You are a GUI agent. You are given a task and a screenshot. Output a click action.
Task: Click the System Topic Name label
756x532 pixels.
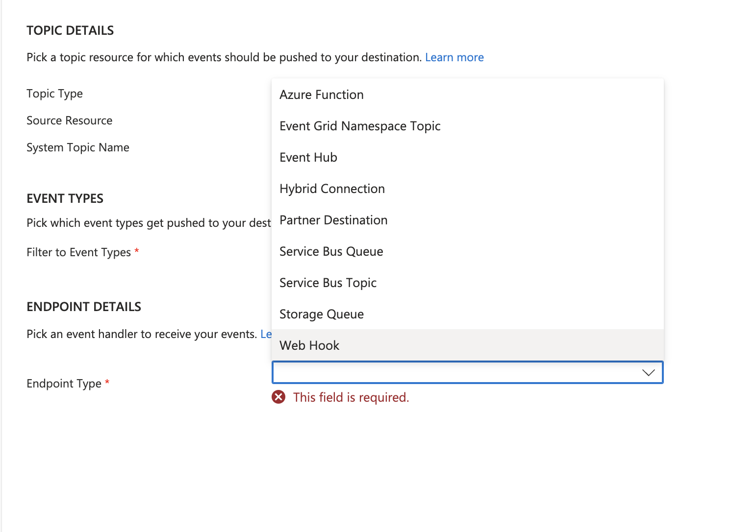78,147
